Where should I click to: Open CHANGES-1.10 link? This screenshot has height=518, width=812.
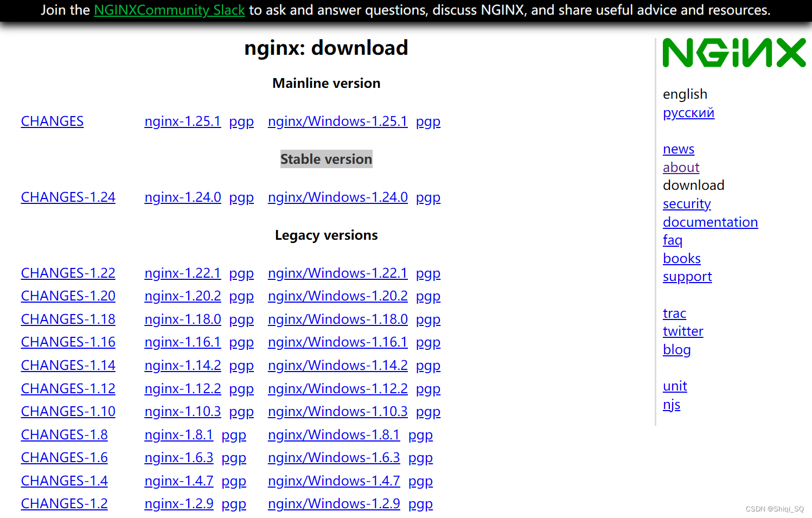68,411
